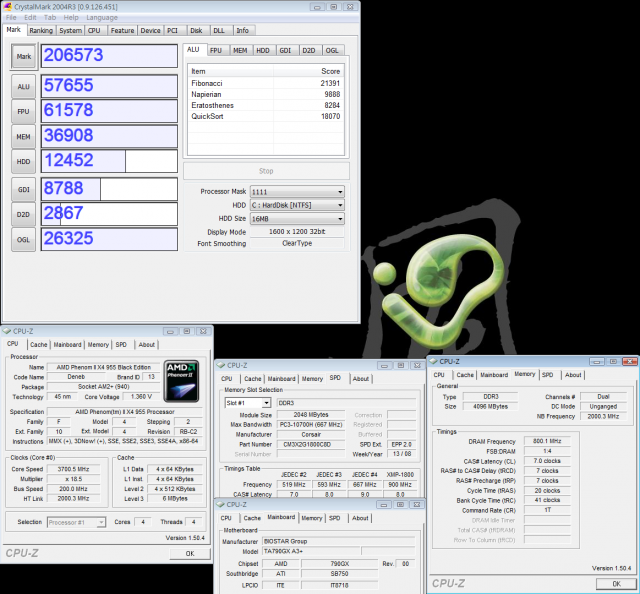Open SPD tab in CPU-Z memory window
The image size is (640, 594).
547,375
